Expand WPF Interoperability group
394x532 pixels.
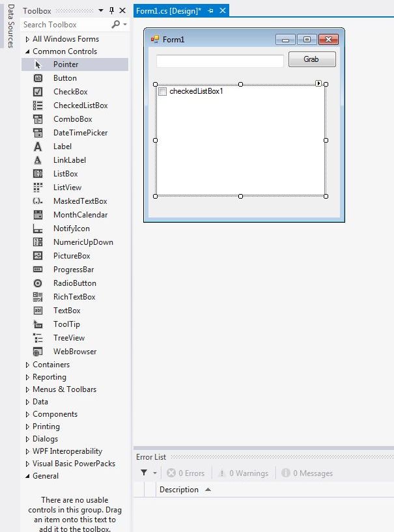coord(27,452)
